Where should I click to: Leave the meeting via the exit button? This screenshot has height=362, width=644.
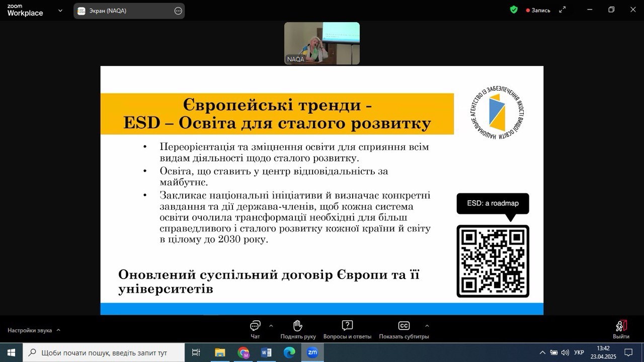(x=621, y=329)
